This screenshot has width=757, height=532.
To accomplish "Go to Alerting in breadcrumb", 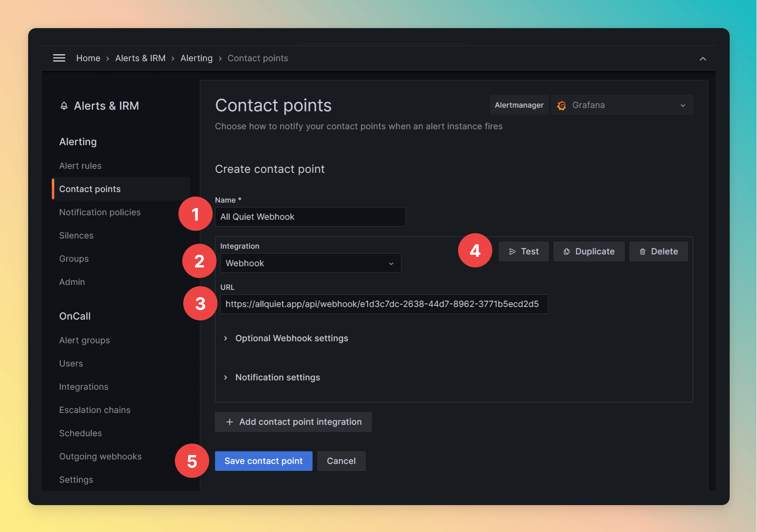I will pyautogui.click(x=197, y=58).
